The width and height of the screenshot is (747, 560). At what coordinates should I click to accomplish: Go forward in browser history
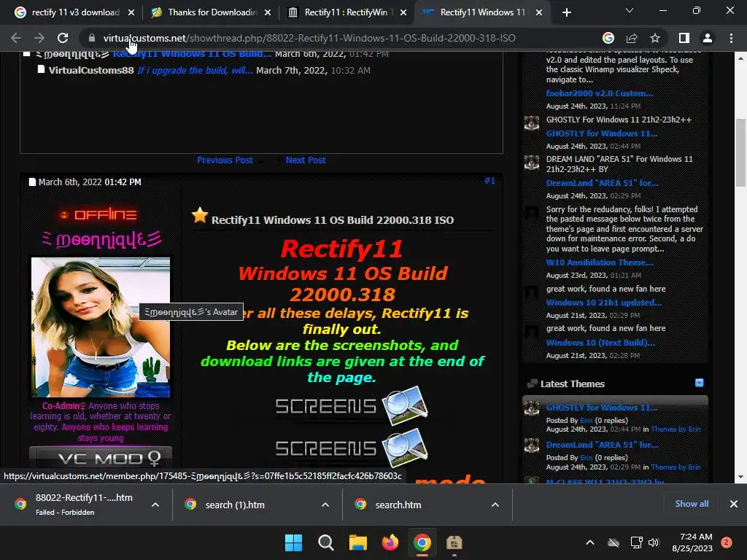pyautogui.click(x=39, y=38)
